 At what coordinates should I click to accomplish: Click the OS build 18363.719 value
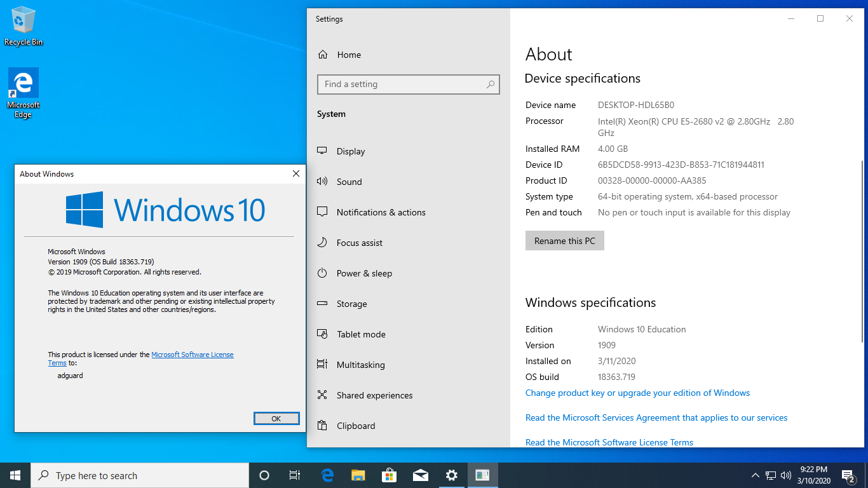click(x=616, y=377)
